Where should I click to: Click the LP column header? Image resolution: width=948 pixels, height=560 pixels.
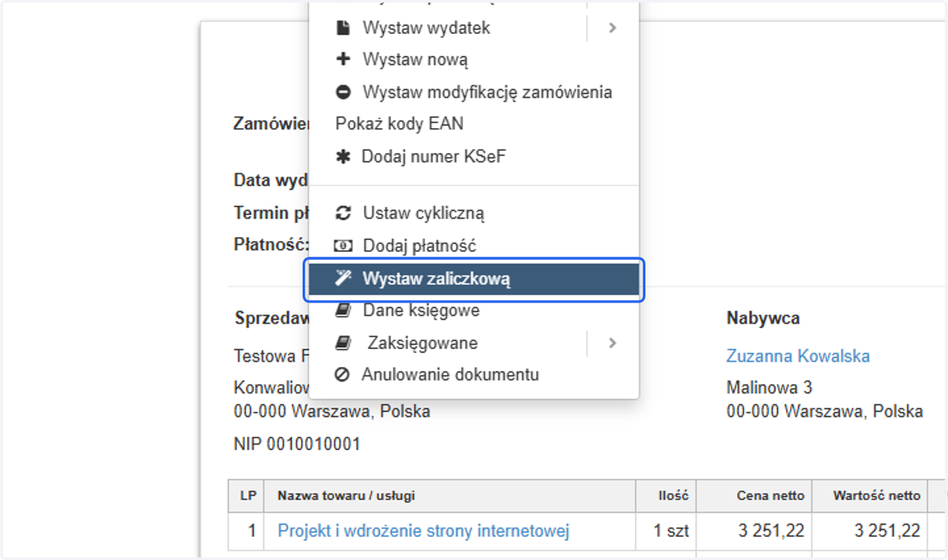[x=246, y=496]
